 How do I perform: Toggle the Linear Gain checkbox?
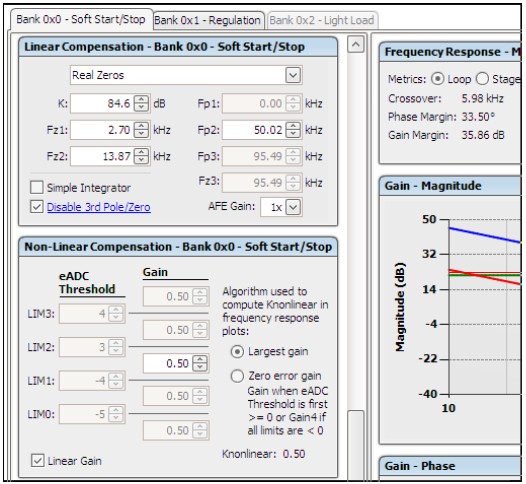tap(37, 461)
